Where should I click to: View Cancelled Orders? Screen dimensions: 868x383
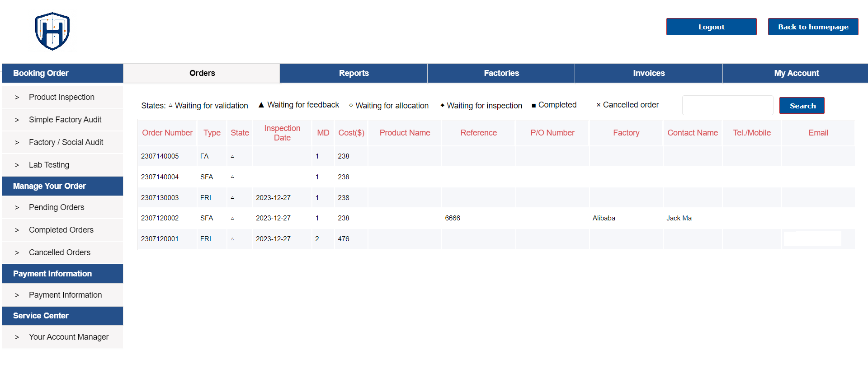click(62, 252)
